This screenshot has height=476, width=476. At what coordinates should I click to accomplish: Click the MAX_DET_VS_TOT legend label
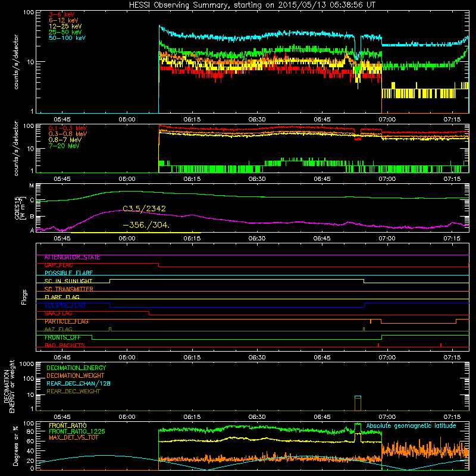tap(73, 437)
